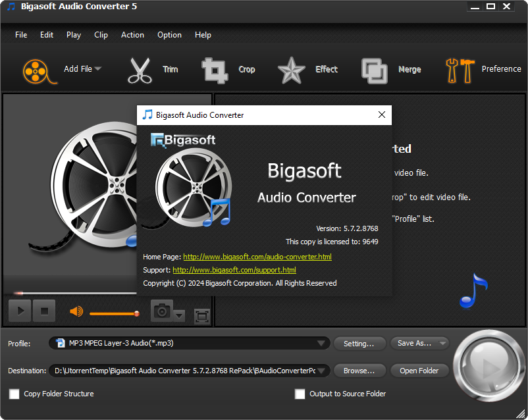Image resolution: width=528 pixels, height=420 pixels.
Task: Click the window resize grip corner
Action: (521, 413)
